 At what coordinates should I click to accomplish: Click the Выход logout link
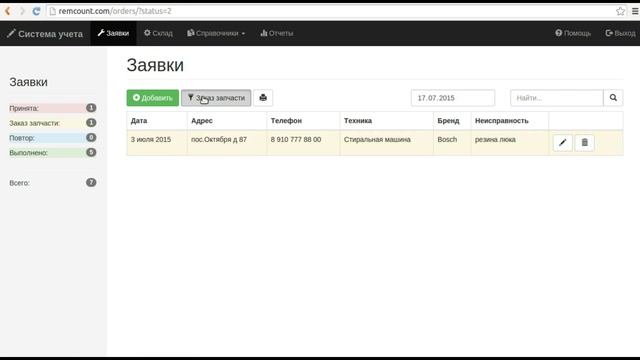pos(620,33)
